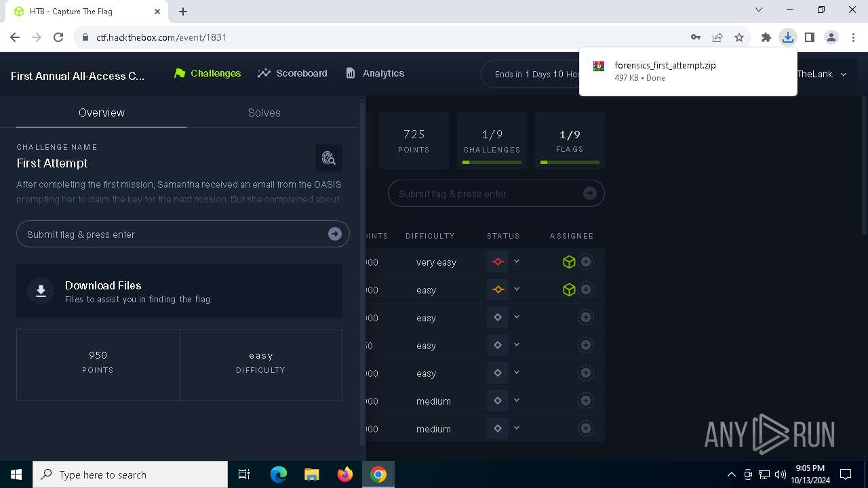
Task: Click the main page flag input field
Action: coord(496,194)
